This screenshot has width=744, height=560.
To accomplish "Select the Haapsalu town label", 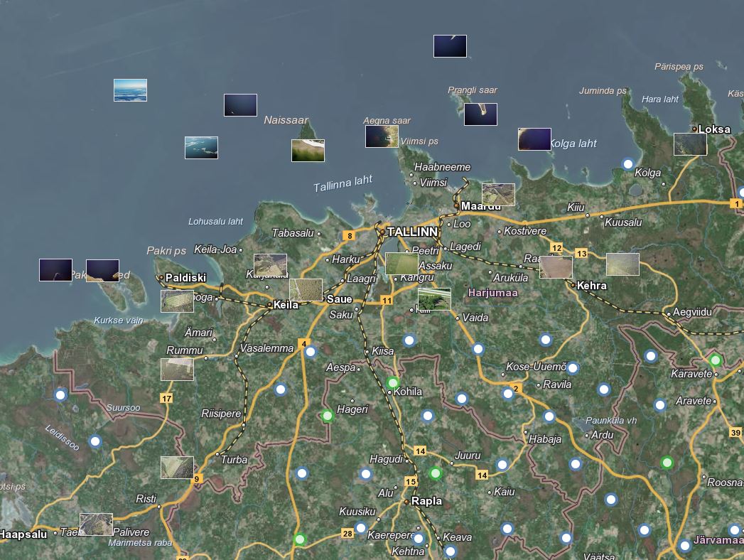I will point(23,534).
